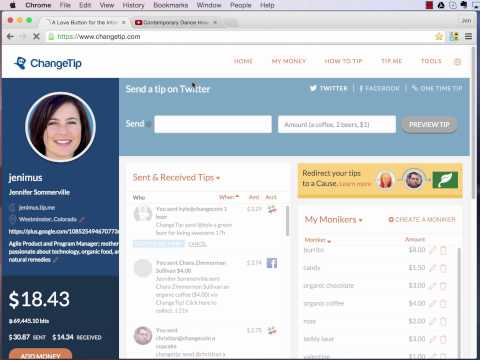480x360 pixels.
Task: Open Google Plus profile URL link
Action: [64, 231]
